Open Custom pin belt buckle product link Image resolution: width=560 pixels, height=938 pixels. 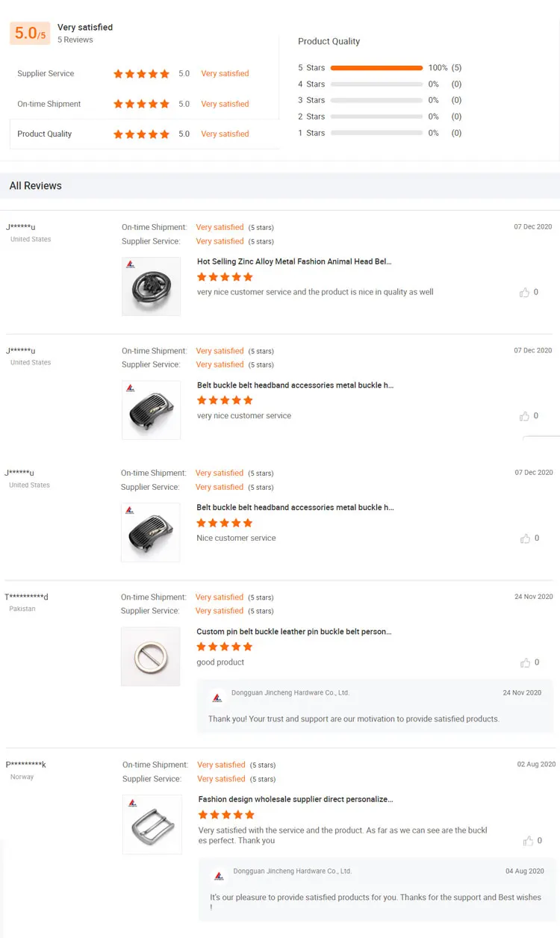pyautogui.click(x=293, y=632)
